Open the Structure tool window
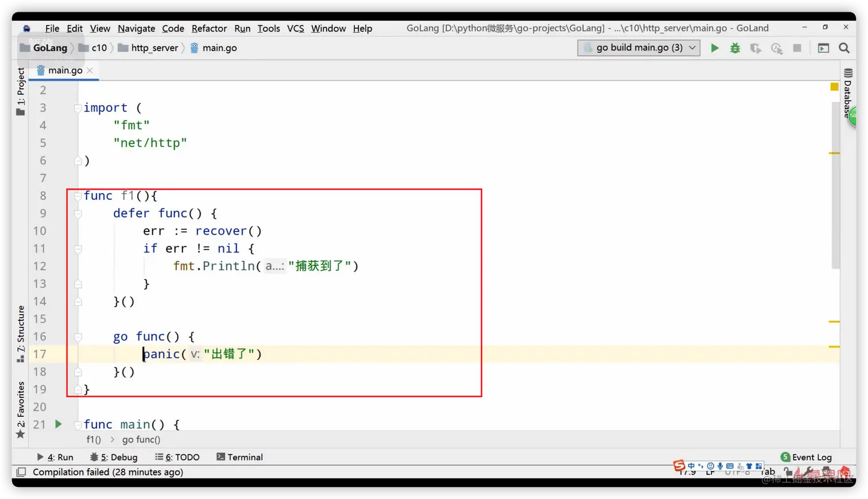This screenshot has height=499, width=868. coord(21,334)
